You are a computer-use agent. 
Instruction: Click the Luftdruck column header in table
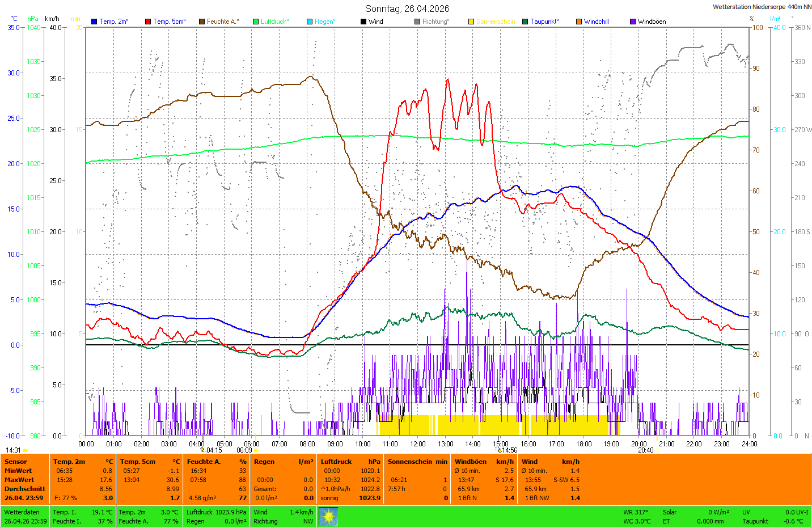[336, 462]
